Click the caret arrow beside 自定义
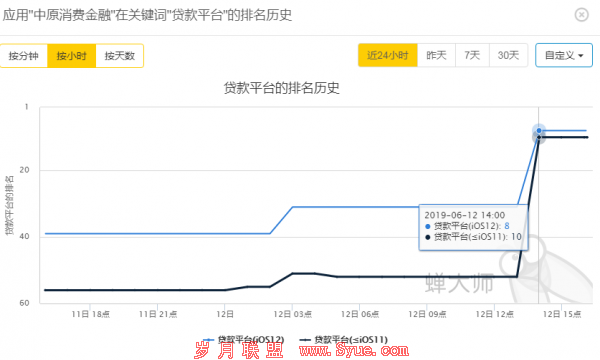Viewport: 600px width, 360px height. tap(581, 56)
